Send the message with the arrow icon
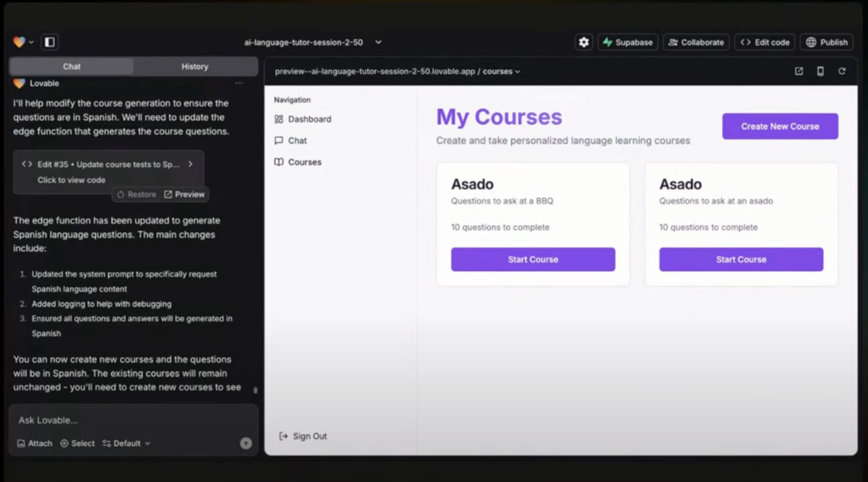 click(x=246, y=444)
